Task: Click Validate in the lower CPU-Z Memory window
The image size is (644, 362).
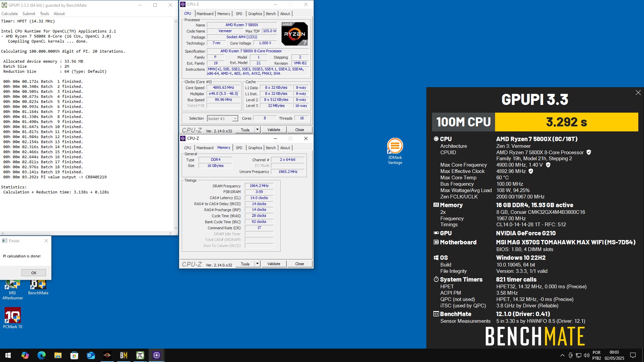Action: click(x=274, y=264)
